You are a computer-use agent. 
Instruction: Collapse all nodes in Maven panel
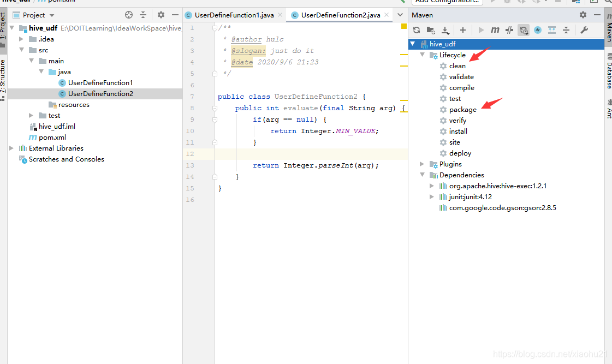point(566,30)
